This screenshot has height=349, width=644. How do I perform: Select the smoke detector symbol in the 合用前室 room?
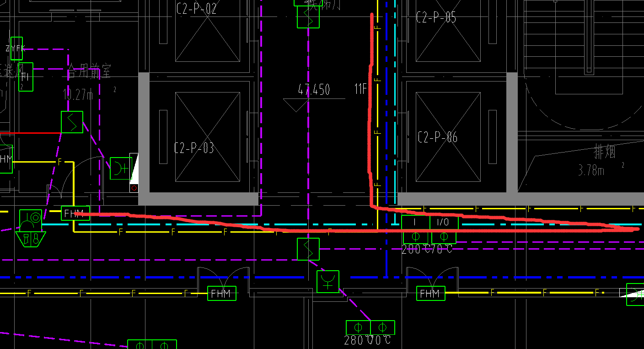[x=72, y=122]
